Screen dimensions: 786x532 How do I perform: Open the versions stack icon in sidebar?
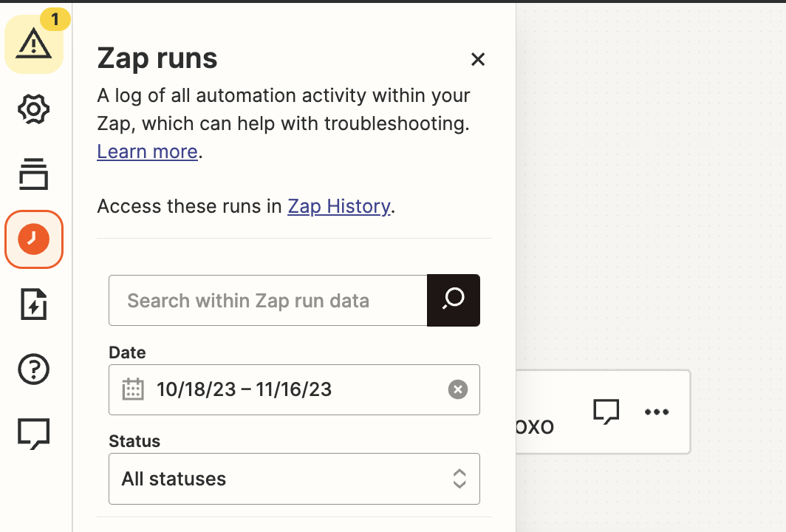tap(33, 174)
